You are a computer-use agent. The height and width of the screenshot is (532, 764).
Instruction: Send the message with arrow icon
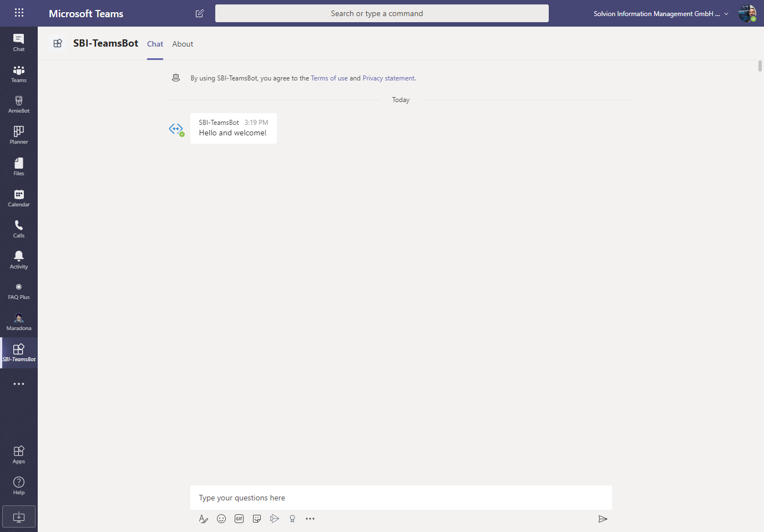(x=603, y=519)
